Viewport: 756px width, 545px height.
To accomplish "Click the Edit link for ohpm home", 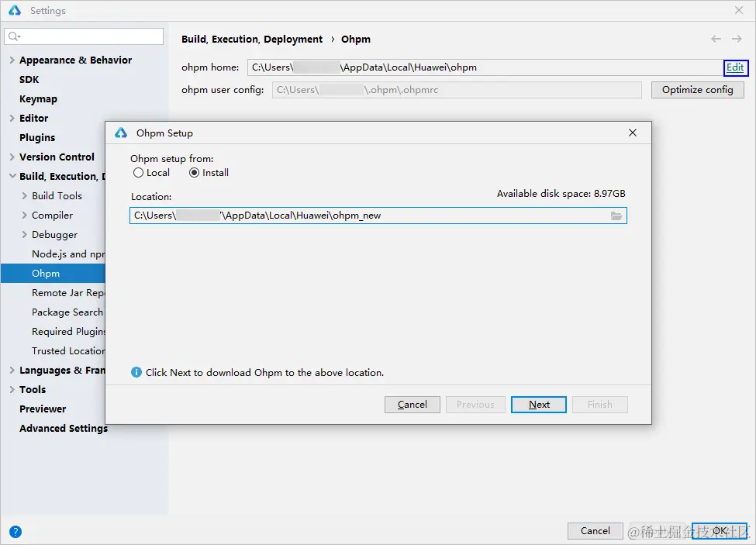I will [735, 67].
